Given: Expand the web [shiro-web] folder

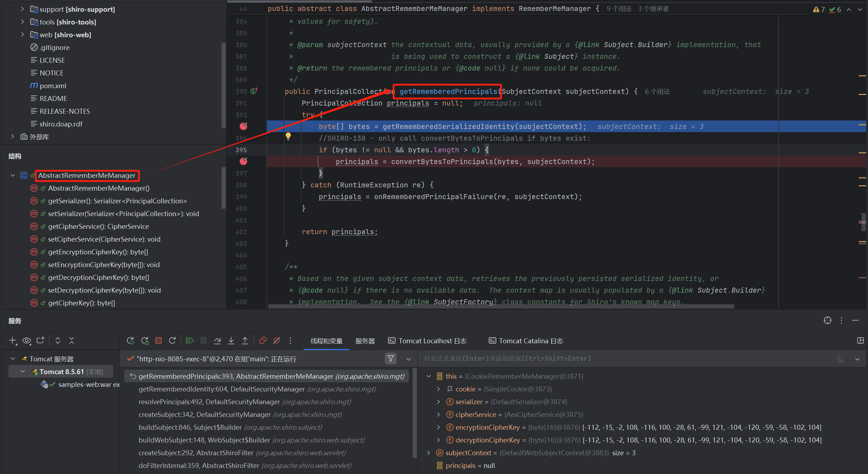Looking at the screenshot, I should coord(22,35).
